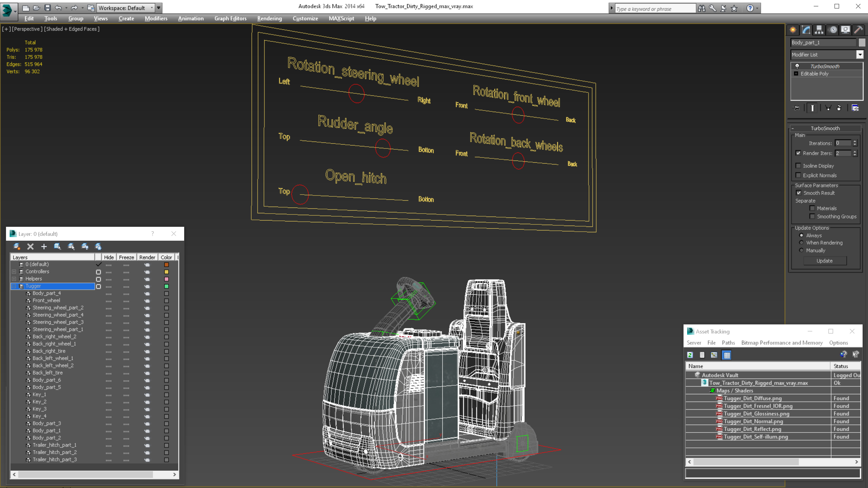Image resolution: width=868 pixels, height=488 pixels.
Task: Enable Separate by Materials checkbox
Action: click(812, 208)
